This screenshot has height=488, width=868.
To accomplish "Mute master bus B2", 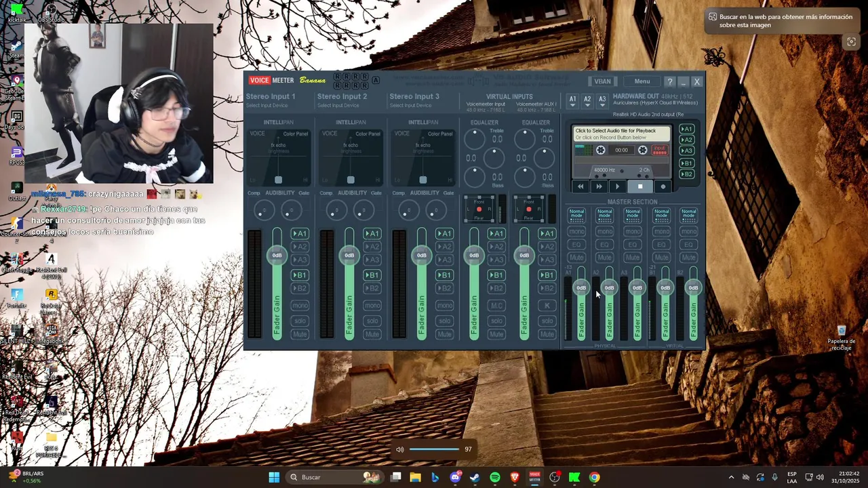I will click(x=689, y=258).
